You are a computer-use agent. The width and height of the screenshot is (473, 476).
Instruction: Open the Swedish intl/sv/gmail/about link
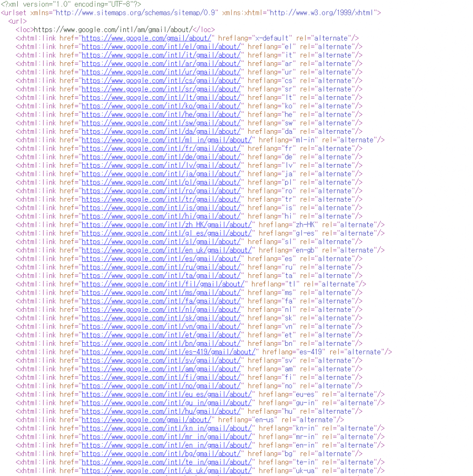[x=161, y=361]
